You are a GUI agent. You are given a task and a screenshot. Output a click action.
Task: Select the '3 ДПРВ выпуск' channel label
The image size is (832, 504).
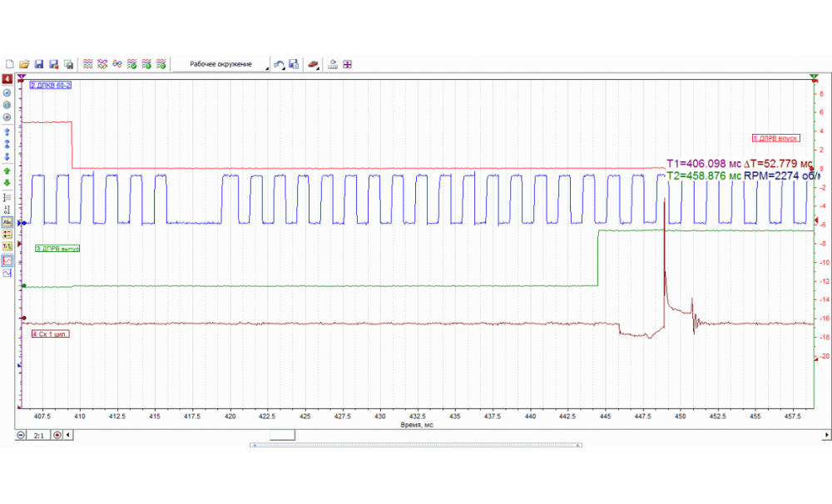tap(57, 248)
